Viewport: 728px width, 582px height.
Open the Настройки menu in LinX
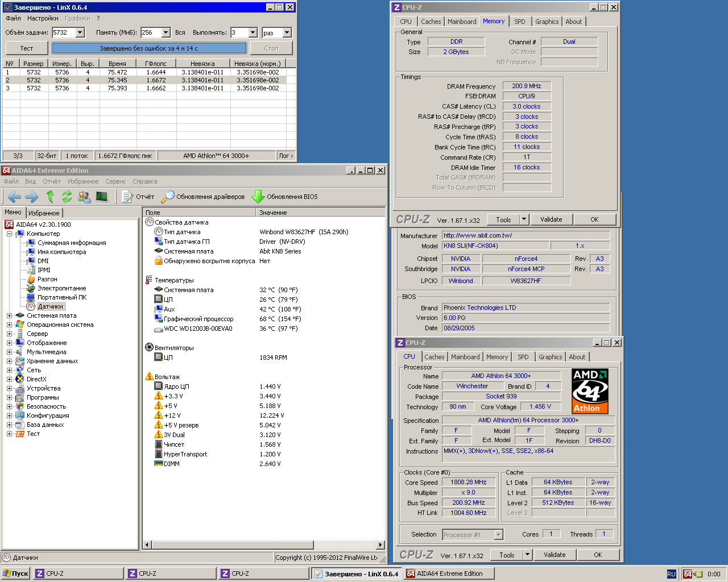43,18
